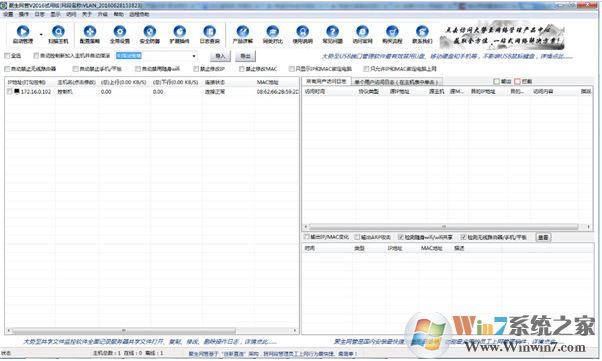Open the 产品详解 product details icon
This screenshot has height=361, width=602.
tap(243, 31)
